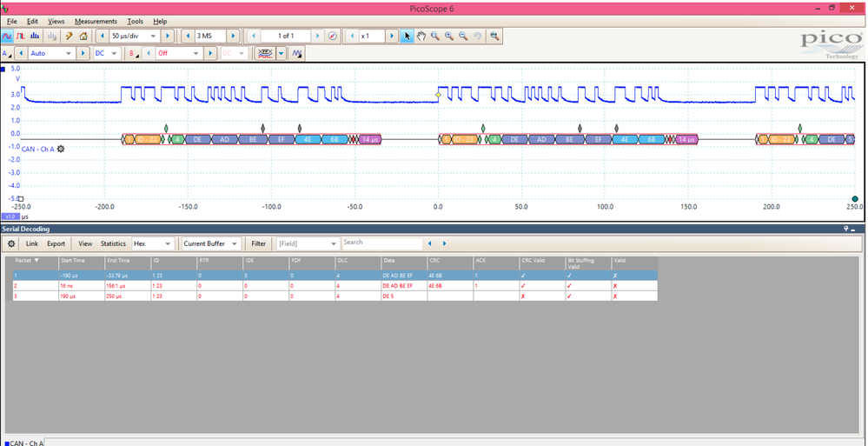This screenshot has width=868, height=446.
Task: Sort by the Packet column header
Action: coord(36,263)
